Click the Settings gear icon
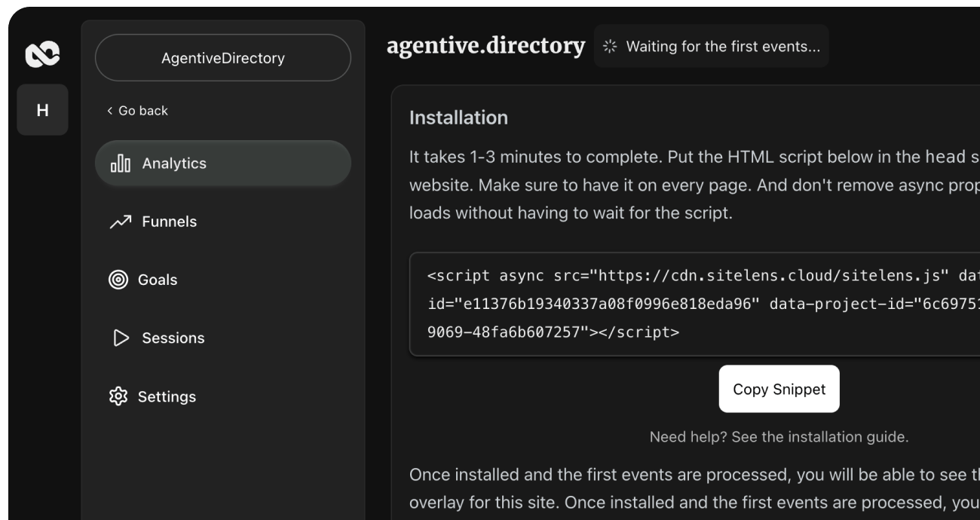Image resolution: width=980 pixels, height=520 pixels. pyautogui.click(x=118, y=396)
